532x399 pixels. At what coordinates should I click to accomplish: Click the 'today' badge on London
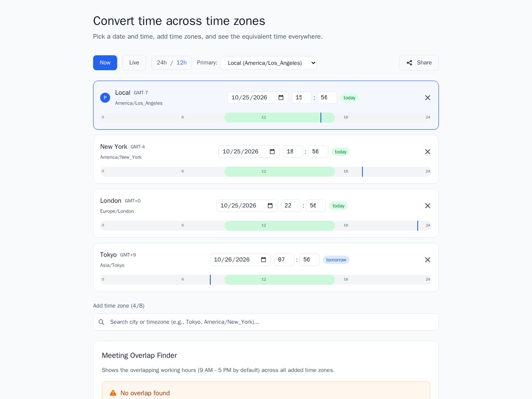[x=339, y=206]
